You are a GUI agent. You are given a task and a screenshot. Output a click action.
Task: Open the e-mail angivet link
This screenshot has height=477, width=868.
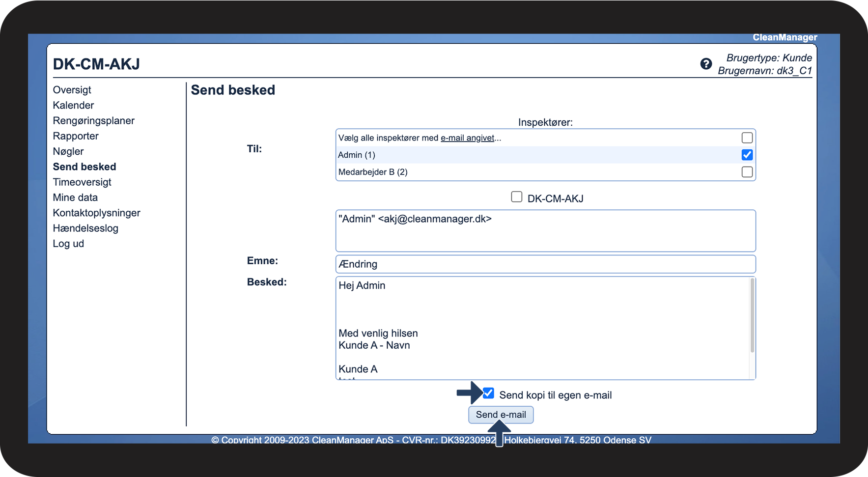pyautogui.click(x=467, y=138)
